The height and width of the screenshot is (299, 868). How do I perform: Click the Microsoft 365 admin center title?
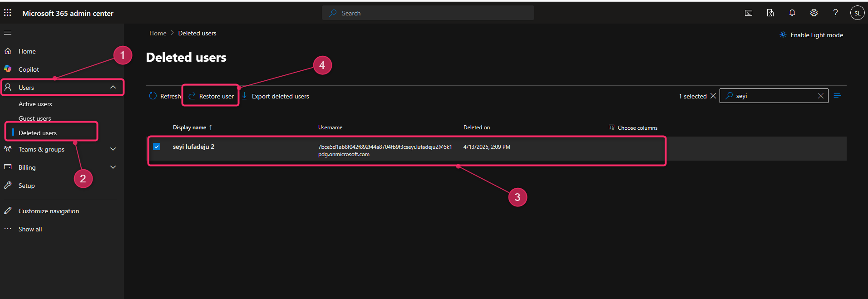68,13
